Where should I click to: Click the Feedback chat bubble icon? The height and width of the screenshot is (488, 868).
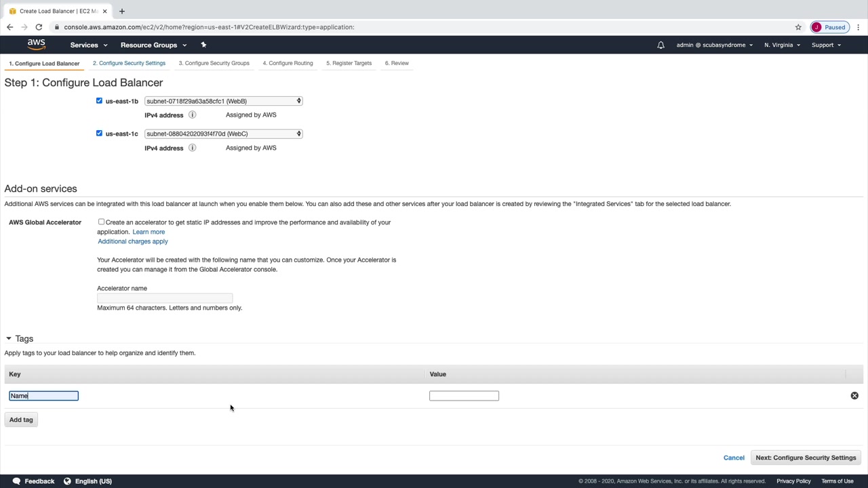pos(16,481)
